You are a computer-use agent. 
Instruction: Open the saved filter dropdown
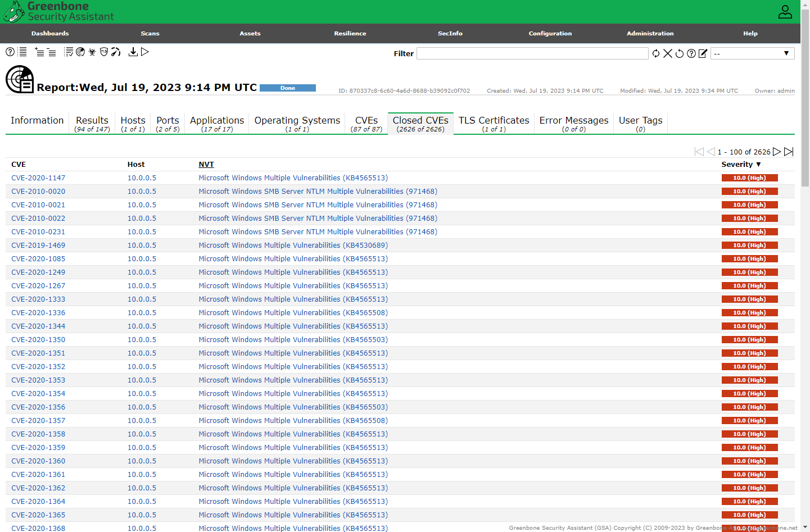[x=753, y=53]
